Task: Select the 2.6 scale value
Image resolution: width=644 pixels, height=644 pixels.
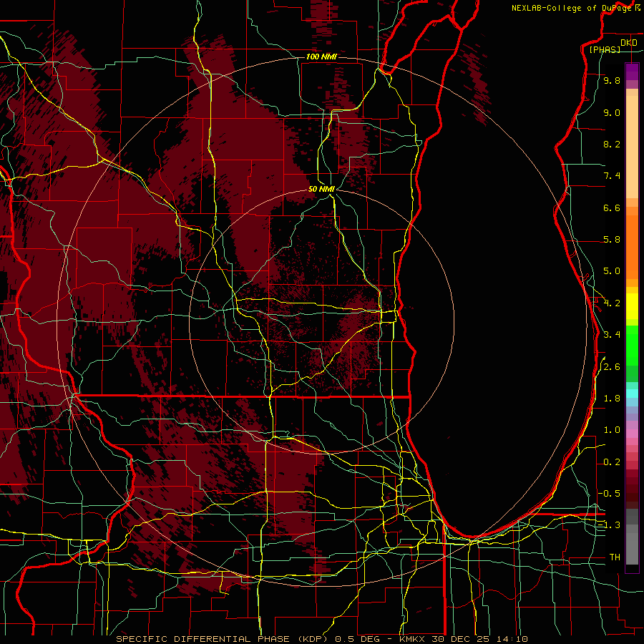Action: coord(612,367)
